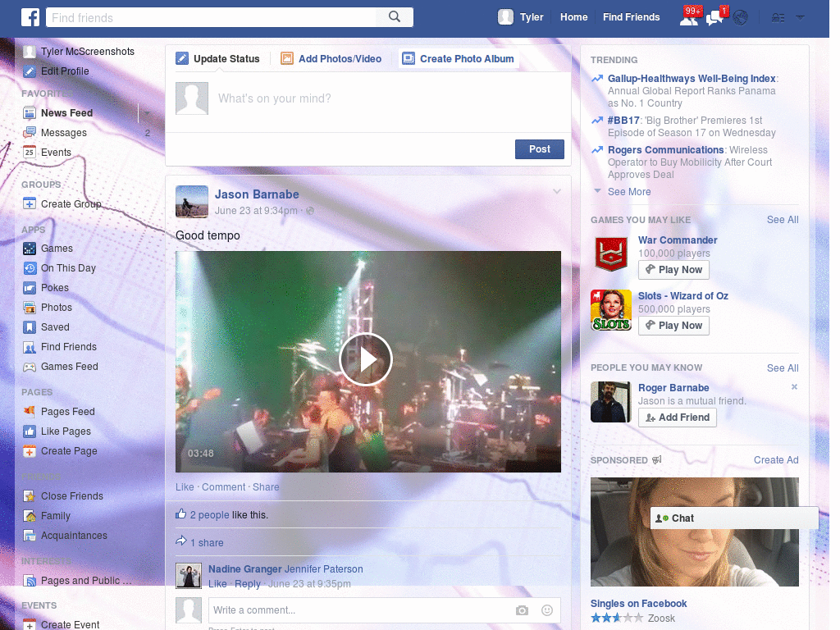Click Tyler profile avatar in top bar
840x630 pixels.
point(505,17)
